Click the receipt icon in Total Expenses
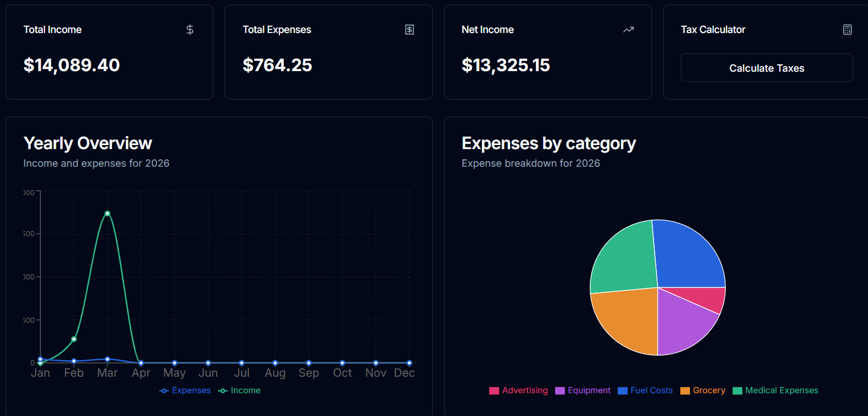 pyautogui.click(x=409, y=30)
